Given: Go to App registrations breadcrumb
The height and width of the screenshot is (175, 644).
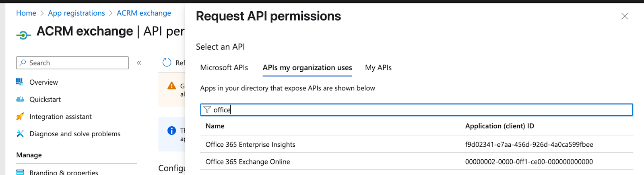Looking at the screenshot, I should pos(76,13).
